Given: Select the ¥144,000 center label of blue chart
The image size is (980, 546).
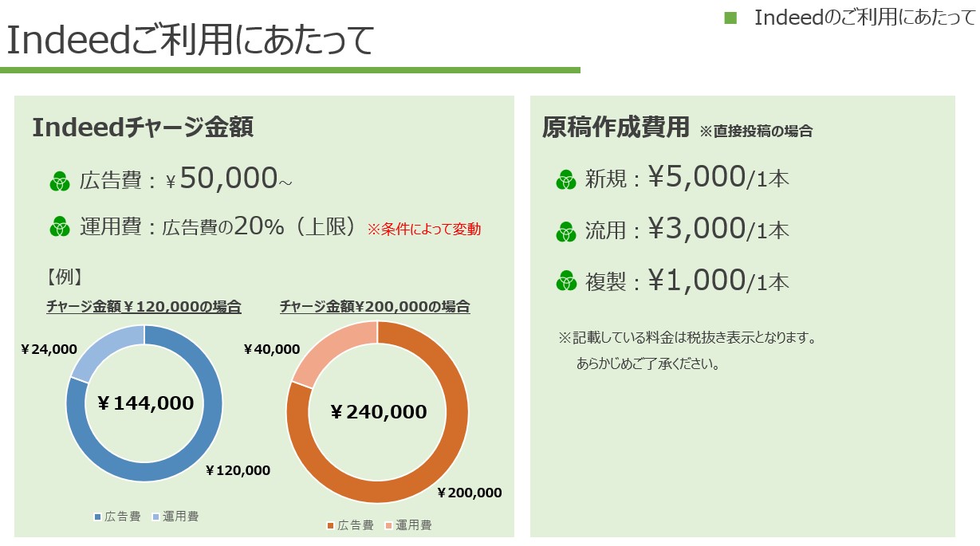Looking at the screenshot, I should 145,403.
